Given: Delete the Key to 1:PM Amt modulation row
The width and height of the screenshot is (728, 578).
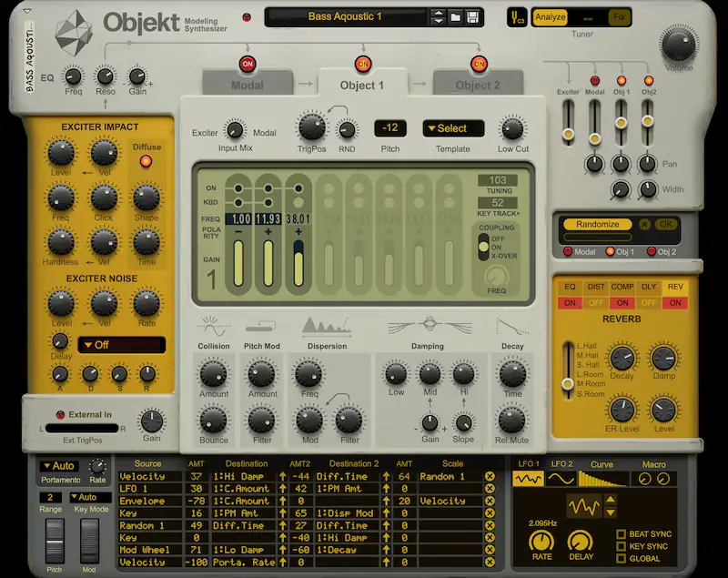Looking at the screenshot, I should (x=490, y=513).
